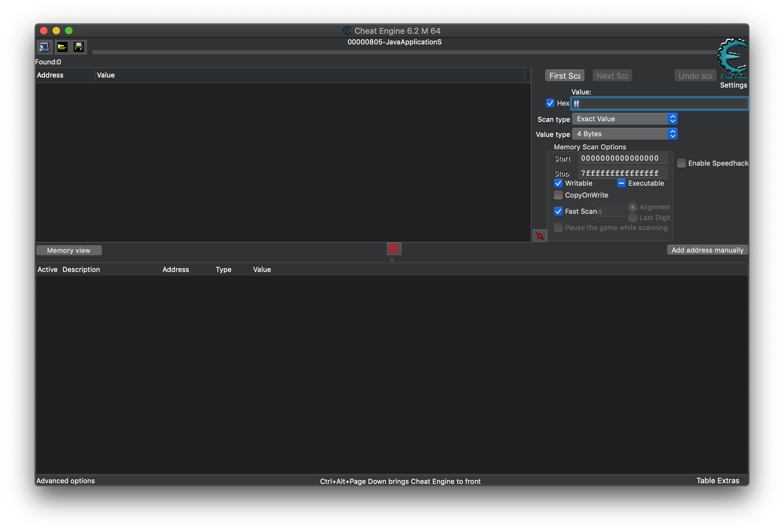Click the red clear address list icon
This screenshot has width=784, height=532.
[x=394, y=249]
